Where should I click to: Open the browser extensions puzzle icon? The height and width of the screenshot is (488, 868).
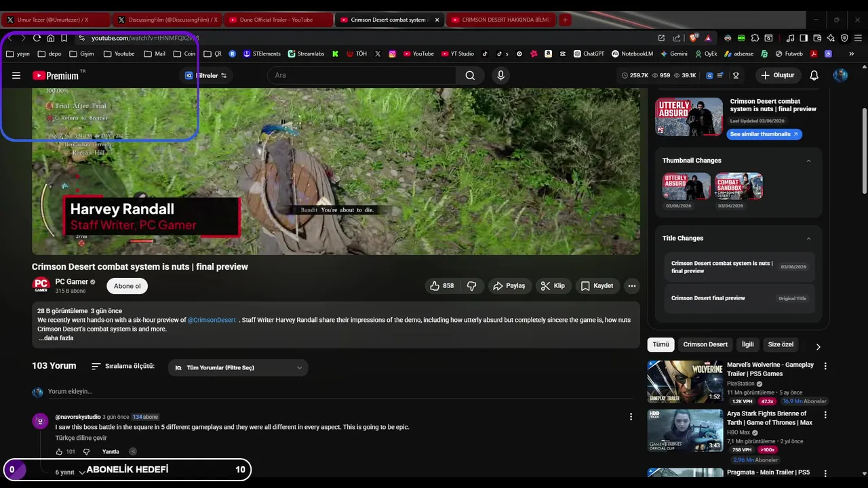pos(755,38)
